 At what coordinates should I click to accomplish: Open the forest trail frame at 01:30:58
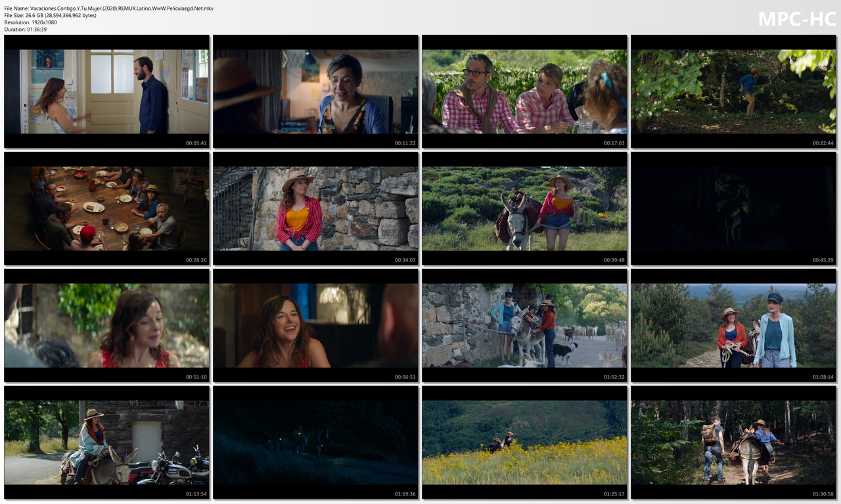coord(733,442)
